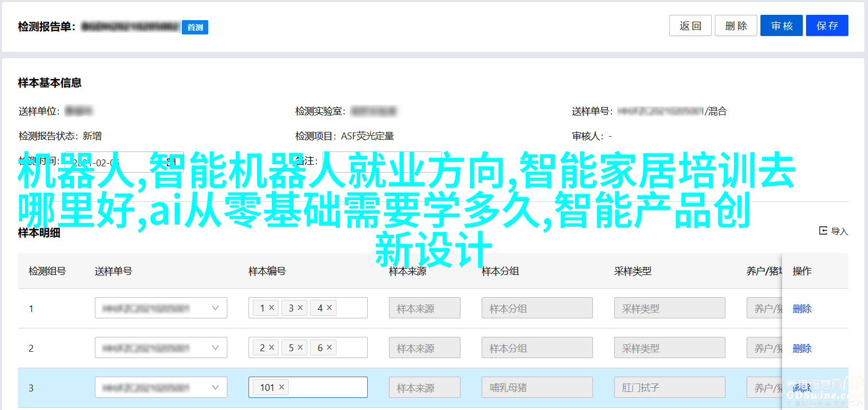Click row 2 采样类型 field
868x410 pixels.
click(x=670, y=347)
